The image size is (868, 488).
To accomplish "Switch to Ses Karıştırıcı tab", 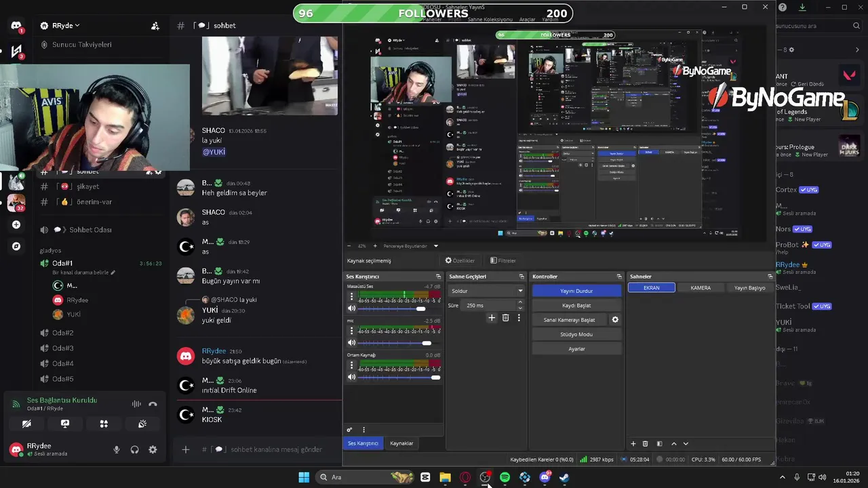I will pyautogui.click(x=363, y=443).
